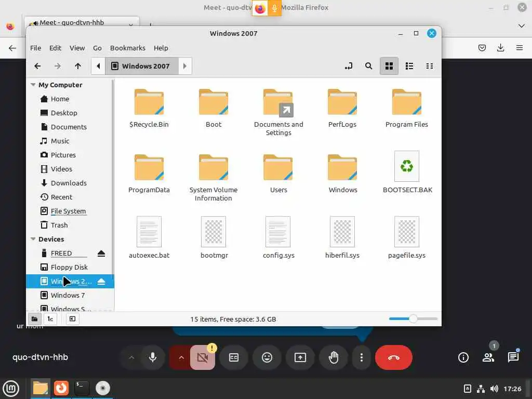
Task: Open the View menu
Action: (x=77, y=48)
